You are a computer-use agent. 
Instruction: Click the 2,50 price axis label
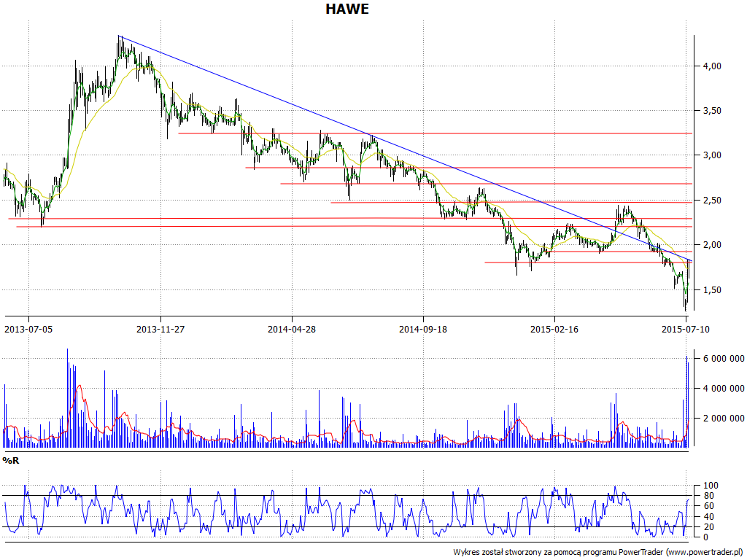[x=712, y=200]
